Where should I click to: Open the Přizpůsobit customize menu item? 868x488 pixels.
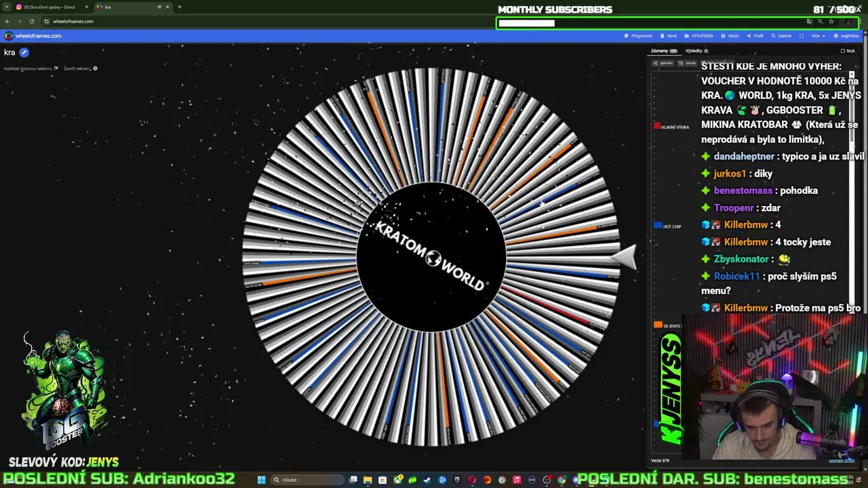tap(638, 36)
